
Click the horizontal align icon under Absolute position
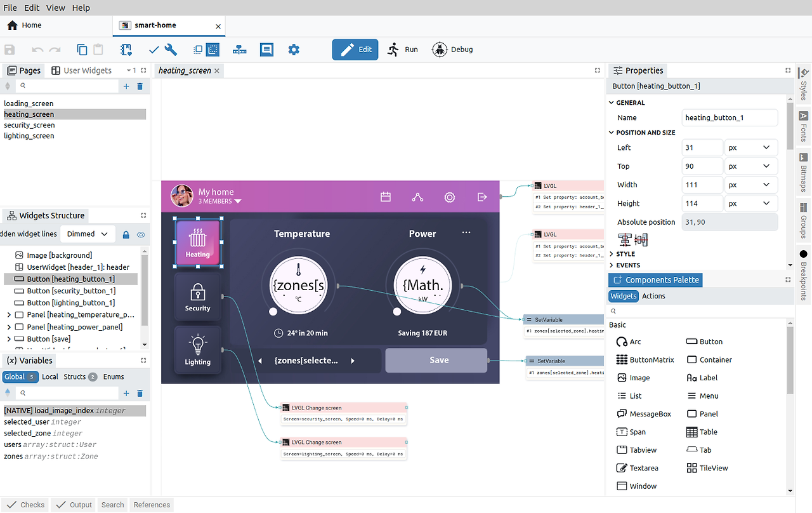pyautogui.click(x=625, y=240)
